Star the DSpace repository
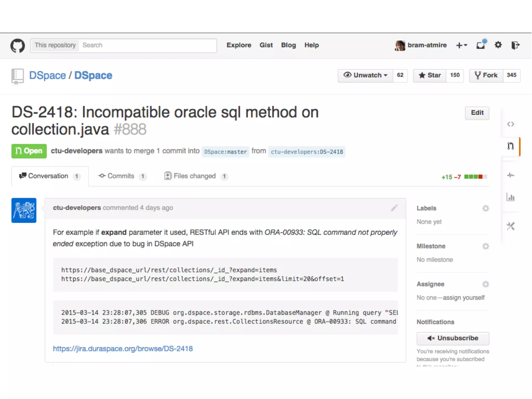The height and width of the screenshot is (399, 532). click(x=430, y=75)
